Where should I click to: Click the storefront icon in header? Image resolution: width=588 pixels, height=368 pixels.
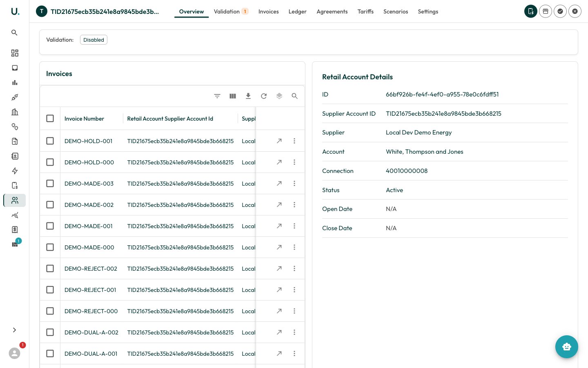[x=546, y=11]
